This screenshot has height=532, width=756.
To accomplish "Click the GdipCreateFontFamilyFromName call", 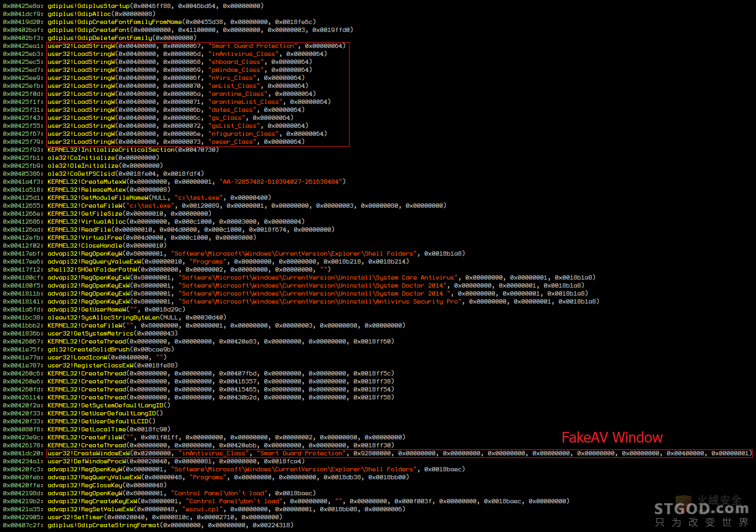I will click(159, 22).
